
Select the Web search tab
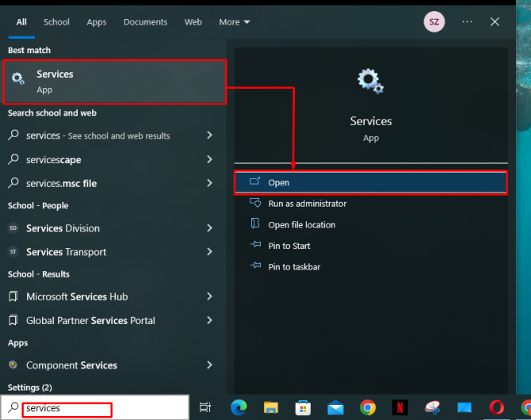[193, 22]
